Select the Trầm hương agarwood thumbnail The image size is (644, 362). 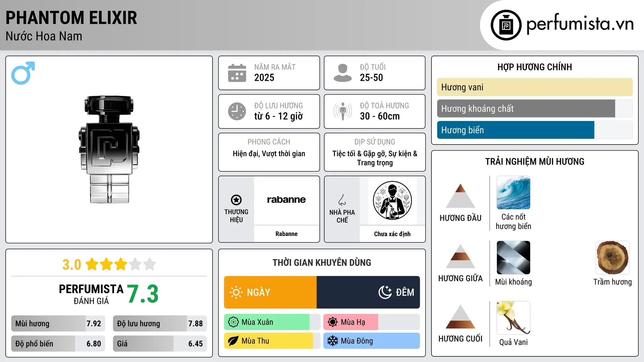tap(613, 258)
